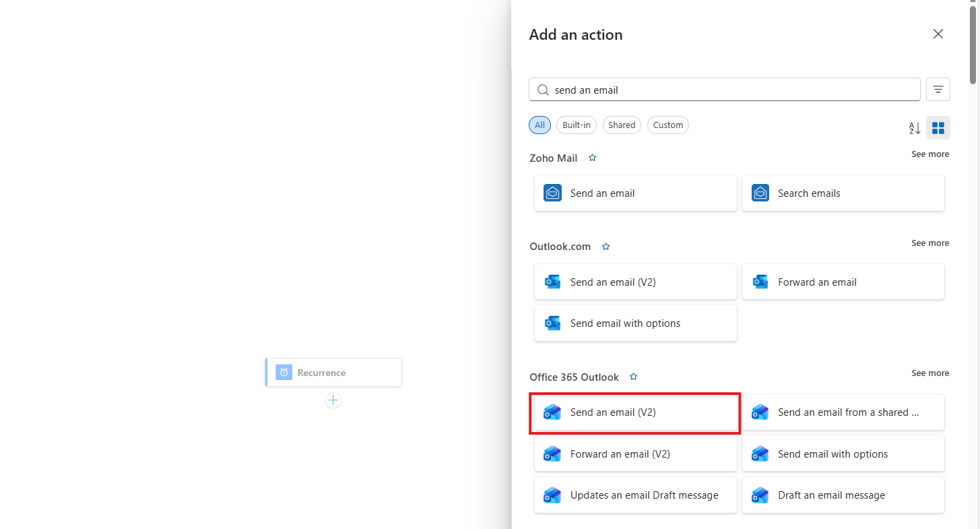980x529 pixels.
Task: Open the filter options icon
Action: pos(938,90)
